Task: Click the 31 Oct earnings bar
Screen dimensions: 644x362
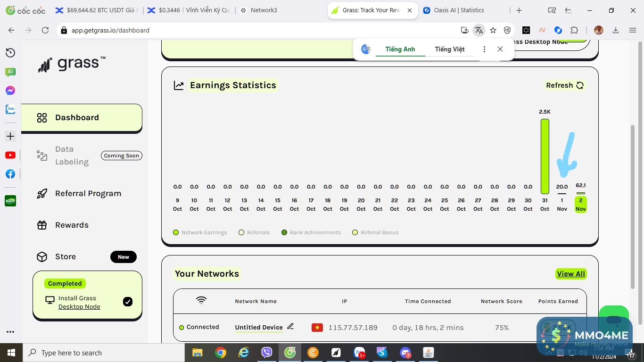Action: (545, 156)
